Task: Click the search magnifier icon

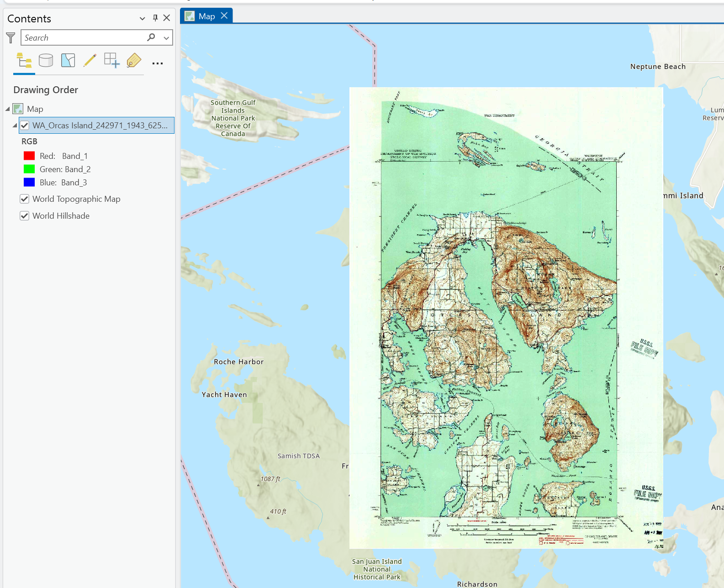Action: pos(151,37)
